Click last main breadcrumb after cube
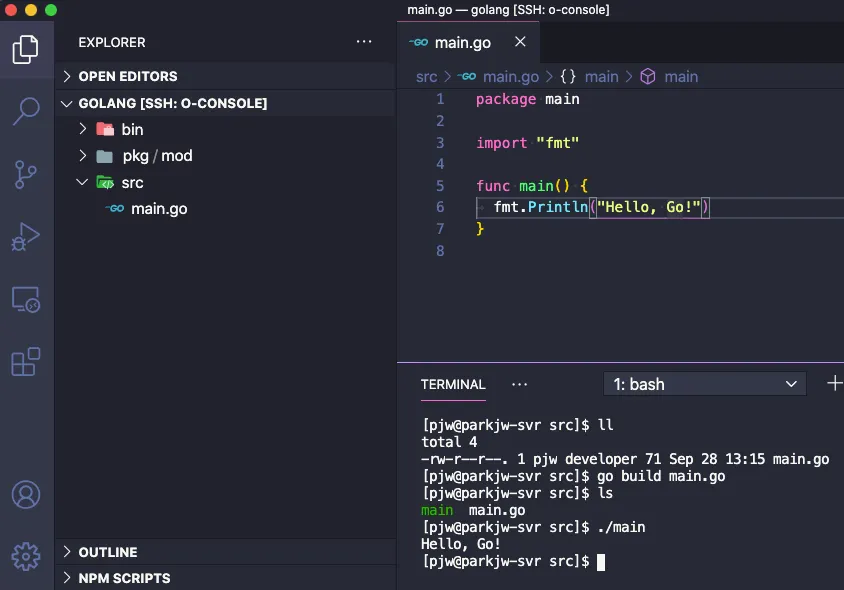 681,76
